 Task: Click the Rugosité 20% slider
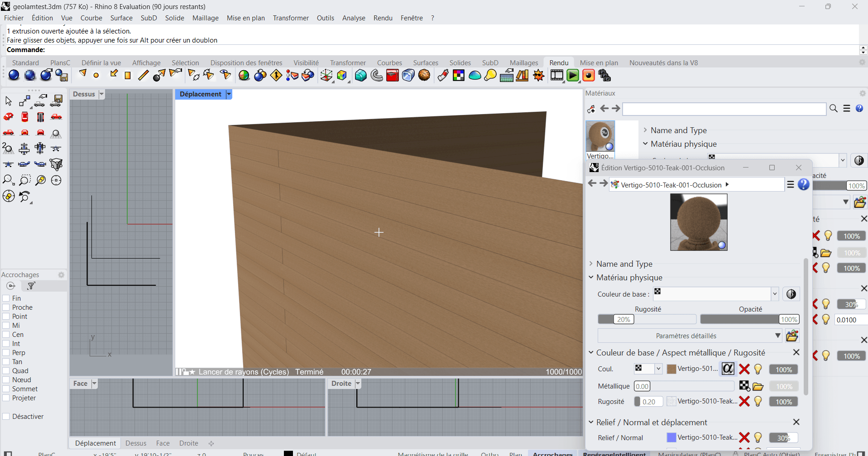[623, 320]
